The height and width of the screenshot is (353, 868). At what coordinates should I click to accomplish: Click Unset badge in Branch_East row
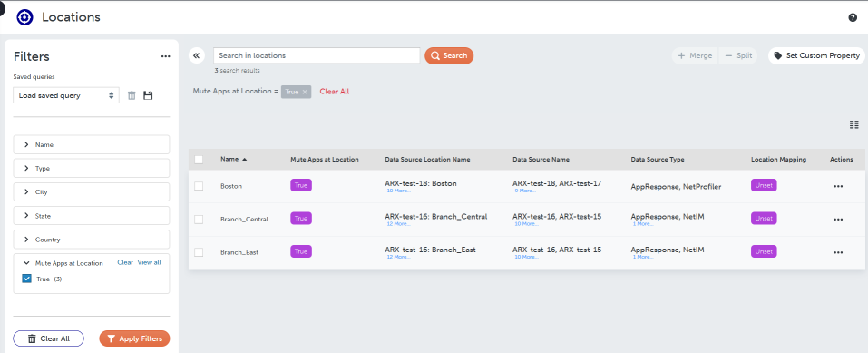pos(764,251)
